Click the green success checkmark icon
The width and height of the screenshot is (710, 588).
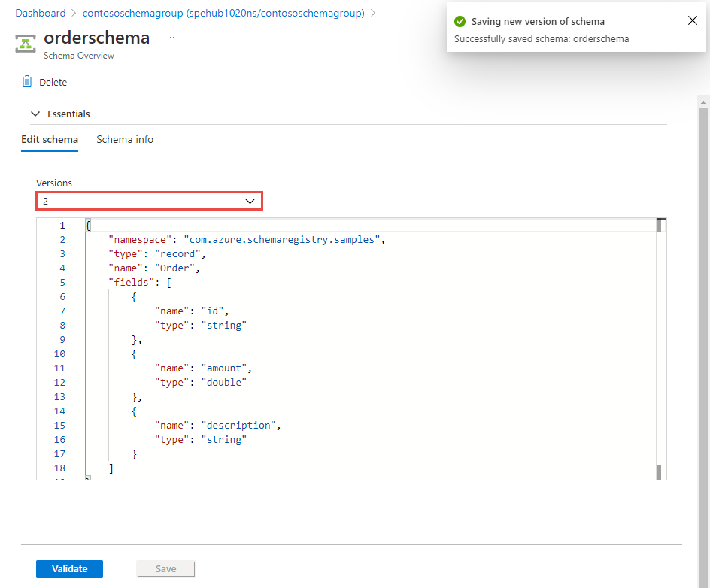[x=460, y=22]
